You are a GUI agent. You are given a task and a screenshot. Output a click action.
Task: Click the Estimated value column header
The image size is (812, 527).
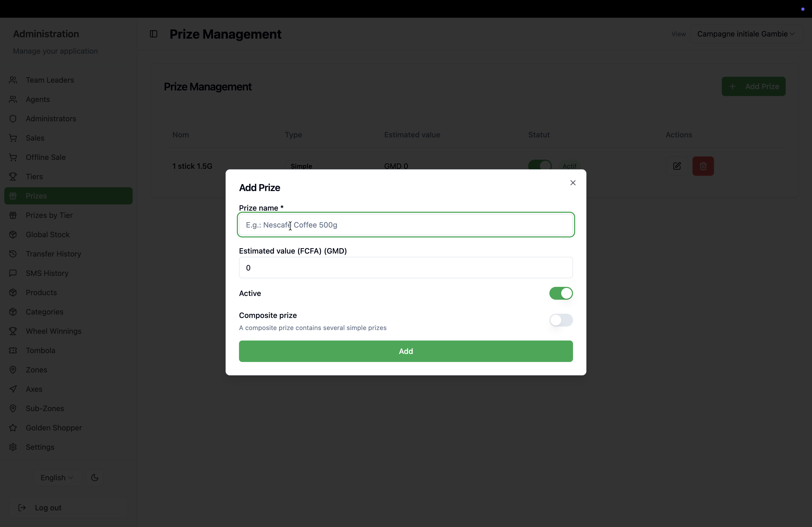point(412,135)
